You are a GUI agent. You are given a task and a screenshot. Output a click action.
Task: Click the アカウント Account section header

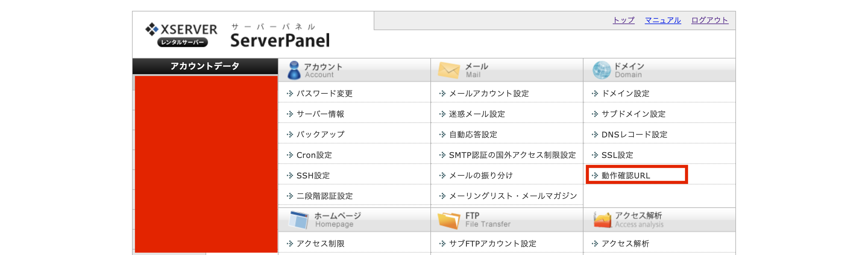354,70
